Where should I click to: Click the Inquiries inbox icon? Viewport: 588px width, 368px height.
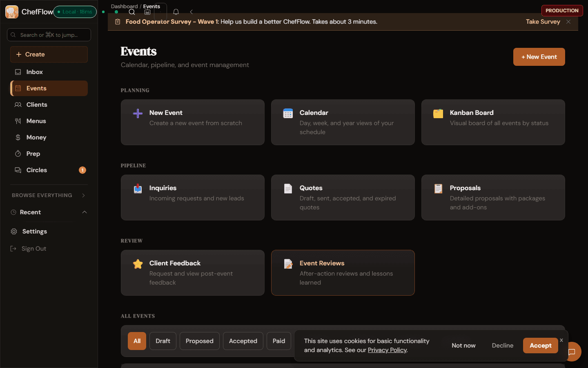coord(138,188)
